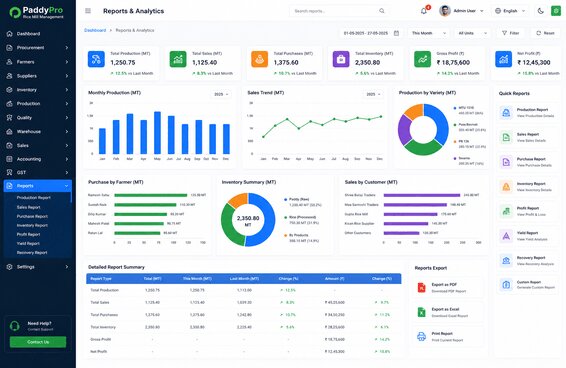Select Yield Report submenu item
The width and height of the screenshot is (566, 368).
(x=28, y=243)
